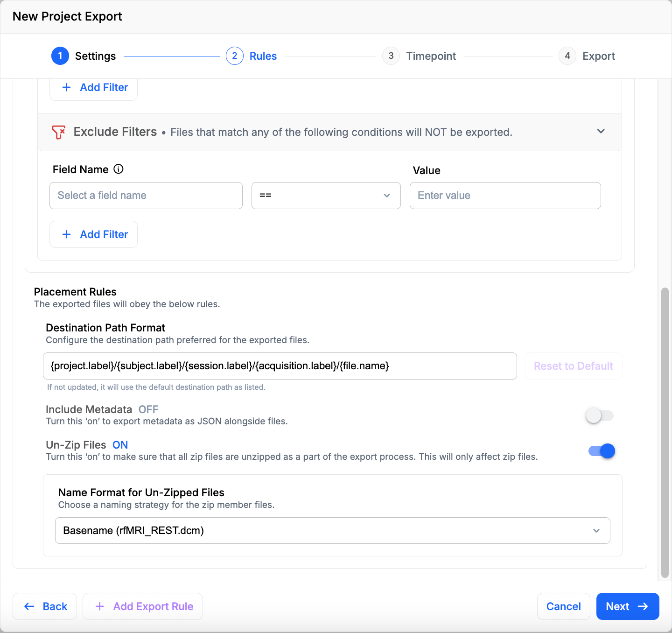Click the plus icon on Add Filter

point(67,234)
